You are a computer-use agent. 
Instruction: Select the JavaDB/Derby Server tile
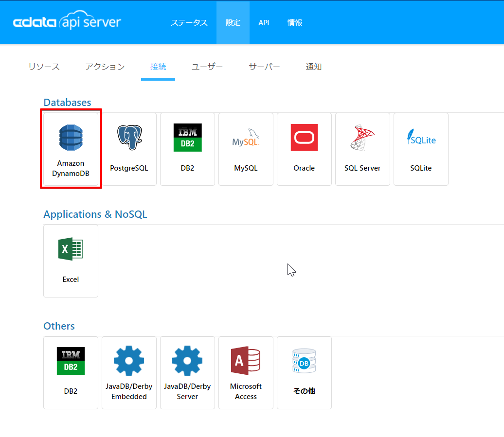pyautogui.click(x=187, y=372)
